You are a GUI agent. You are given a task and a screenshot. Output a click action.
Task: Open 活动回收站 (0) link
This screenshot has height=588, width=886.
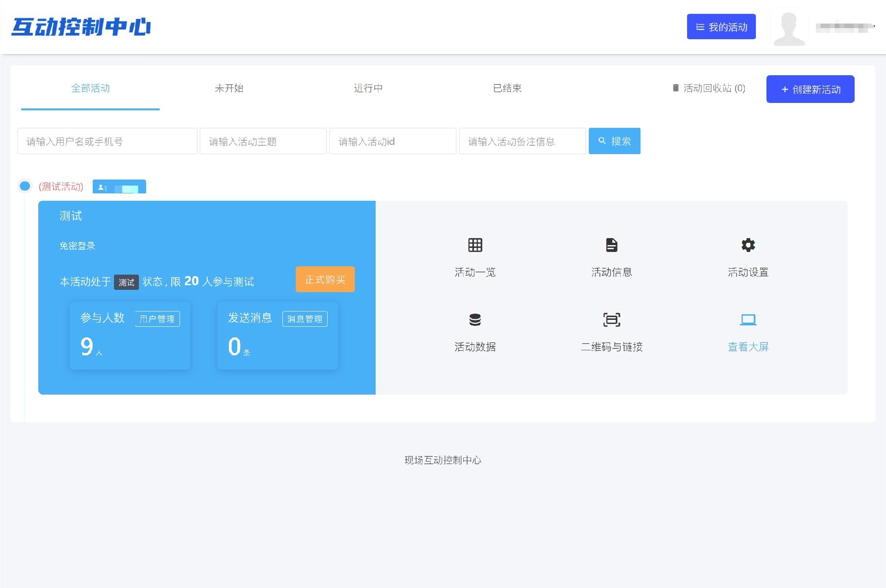709,88
